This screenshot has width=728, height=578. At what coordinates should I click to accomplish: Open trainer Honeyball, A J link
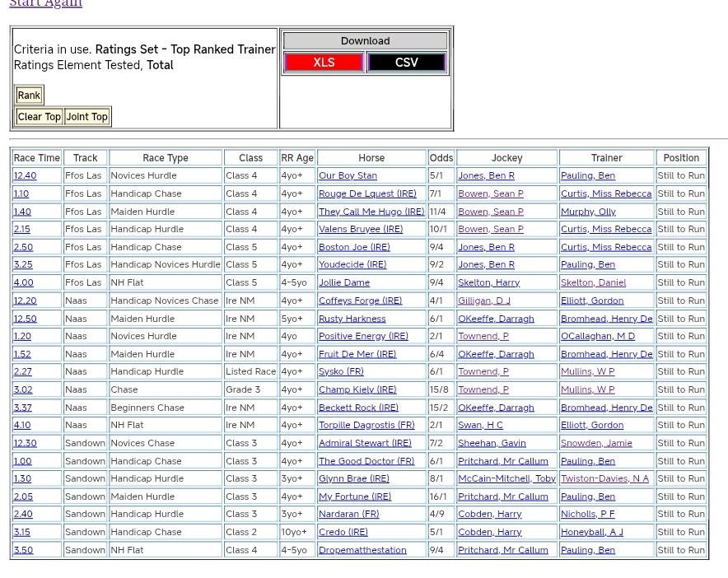pos(591,532)
